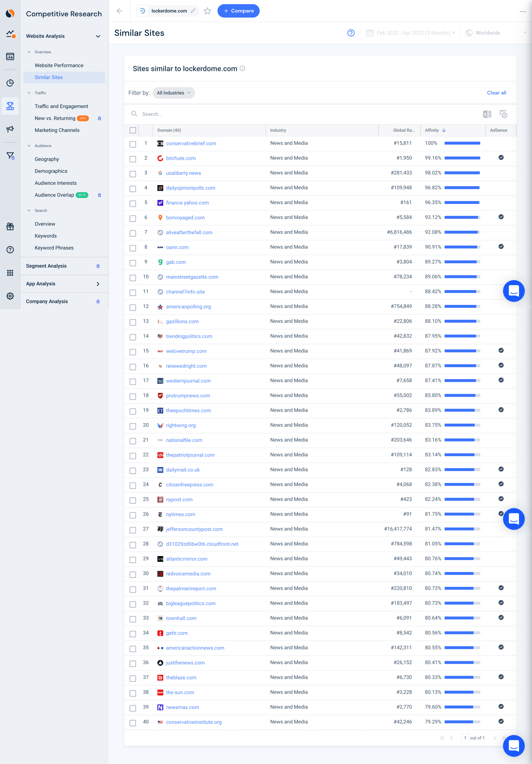Screen dimensions: 532x764
Task: Open the settings gear in sidebar
Action: [x=10, y=296]
